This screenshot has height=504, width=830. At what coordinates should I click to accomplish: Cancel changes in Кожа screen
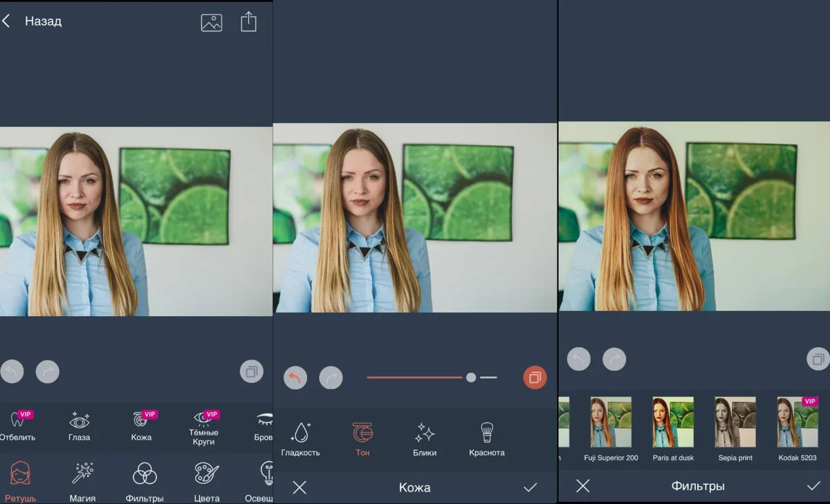point(299,487)
